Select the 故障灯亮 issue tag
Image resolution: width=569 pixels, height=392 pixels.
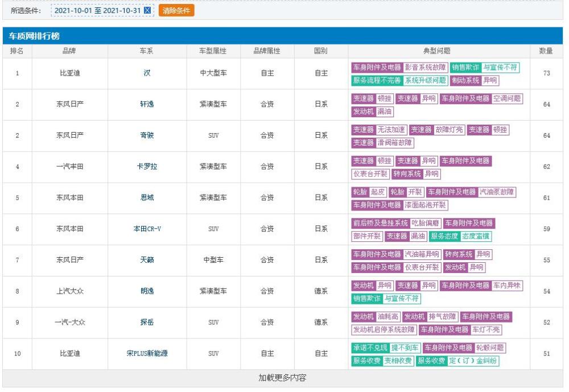coord(450,130)
